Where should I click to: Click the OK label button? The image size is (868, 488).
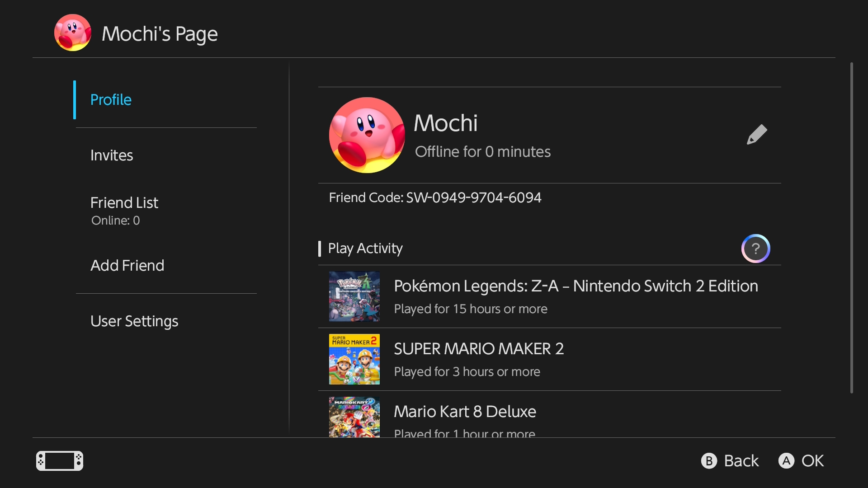click(802, 461)
